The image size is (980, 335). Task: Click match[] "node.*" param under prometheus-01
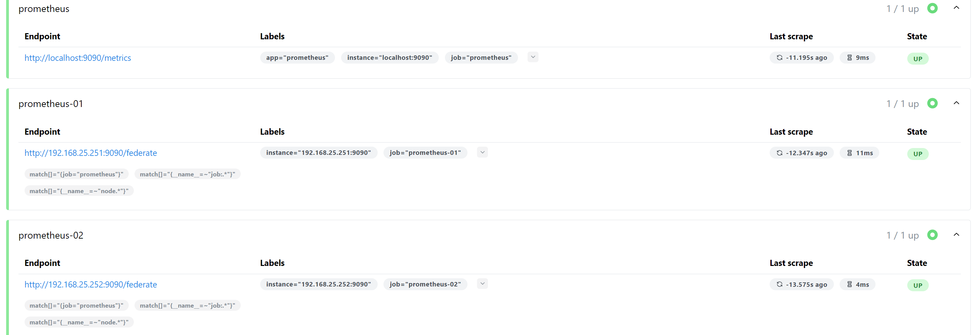point(79,191)
